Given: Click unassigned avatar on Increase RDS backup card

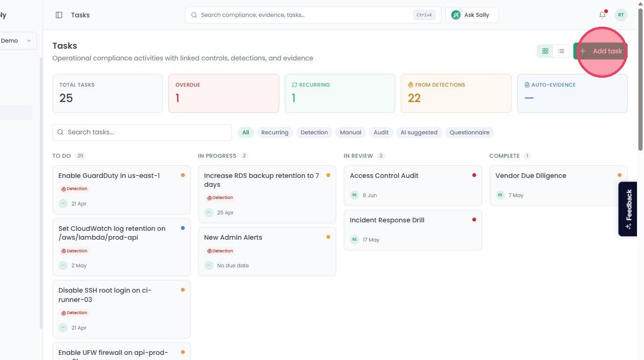Looking at the screenshot, I should click(209, 213).
